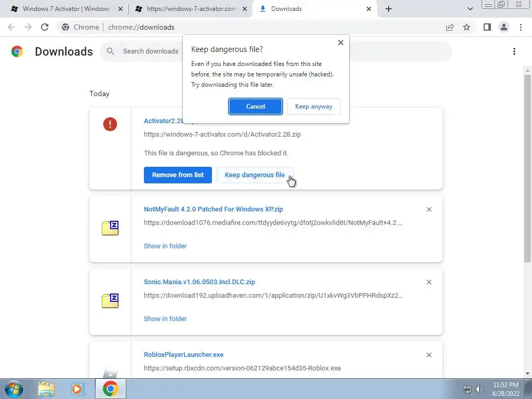The height and width of the screenshot is (399, 532).
Task: Remove NotMyFault entry with its X
Action: (x=429, y=209)
